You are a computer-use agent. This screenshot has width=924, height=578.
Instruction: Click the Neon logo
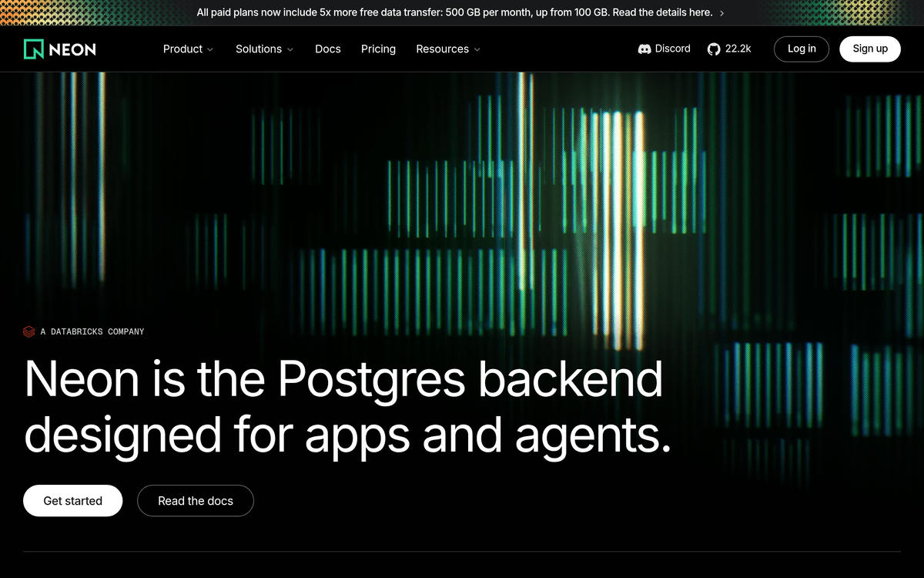click(x=60, y=49)
